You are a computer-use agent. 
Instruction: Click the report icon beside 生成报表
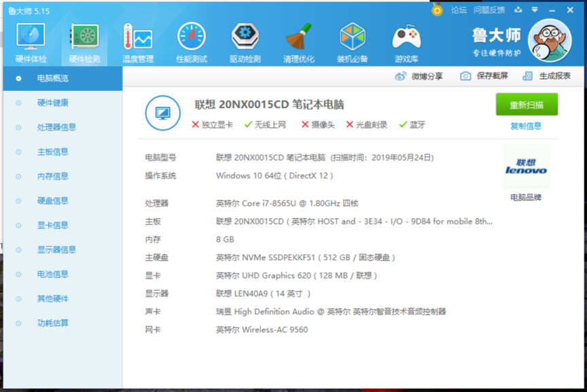click(x=527, y=76)
